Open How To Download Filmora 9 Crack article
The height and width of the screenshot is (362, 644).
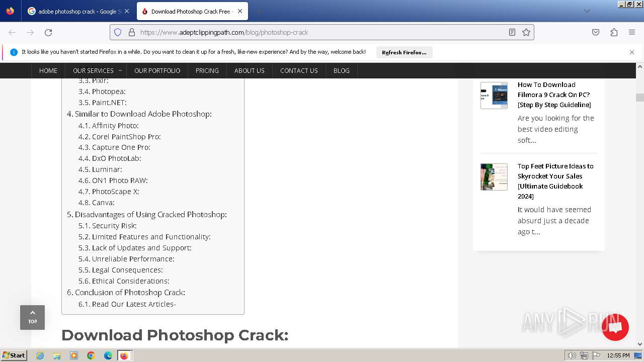[554, 95]
